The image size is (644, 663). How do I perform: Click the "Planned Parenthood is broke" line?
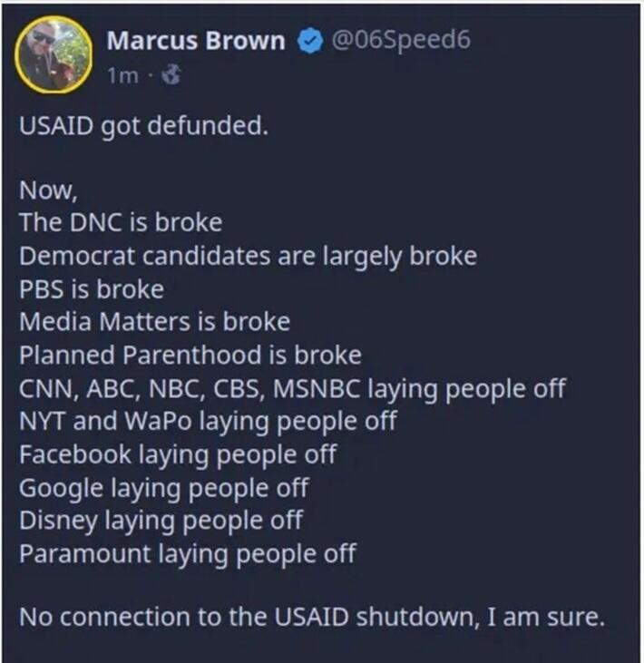pos(190,356)
